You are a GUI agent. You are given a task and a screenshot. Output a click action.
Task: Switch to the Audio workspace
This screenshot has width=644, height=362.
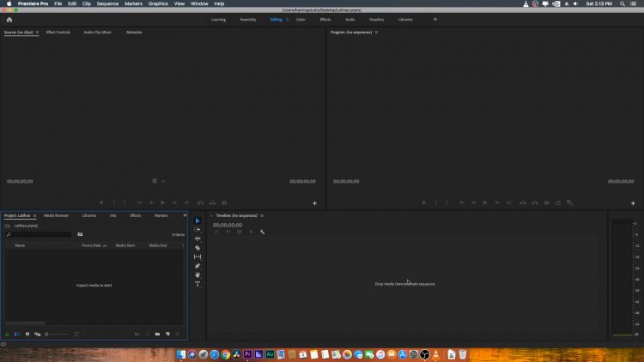point(350,19)
